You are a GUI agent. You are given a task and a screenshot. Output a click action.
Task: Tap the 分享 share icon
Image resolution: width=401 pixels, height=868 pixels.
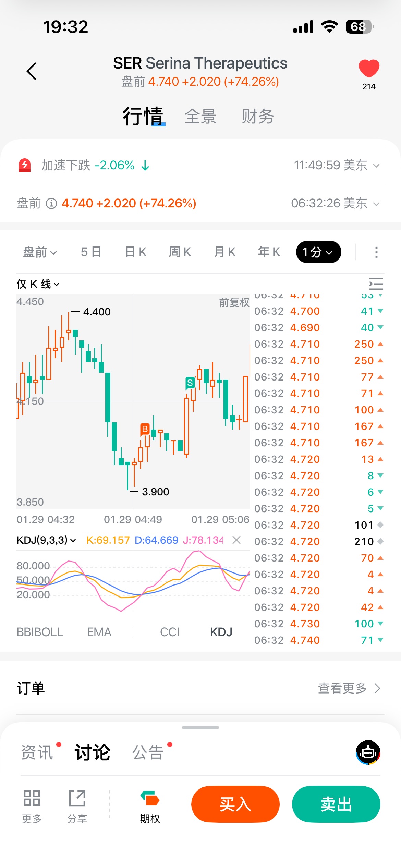77,799
